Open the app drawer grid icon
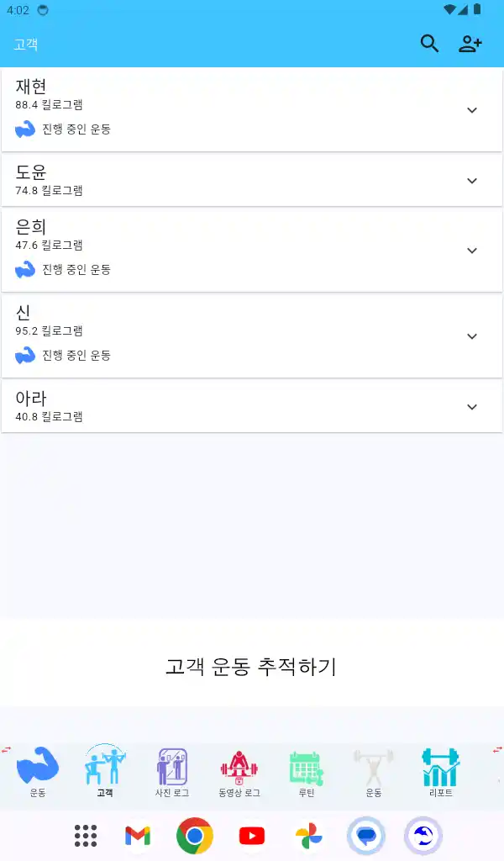The image size is (504, 861). tap(84, 836)
